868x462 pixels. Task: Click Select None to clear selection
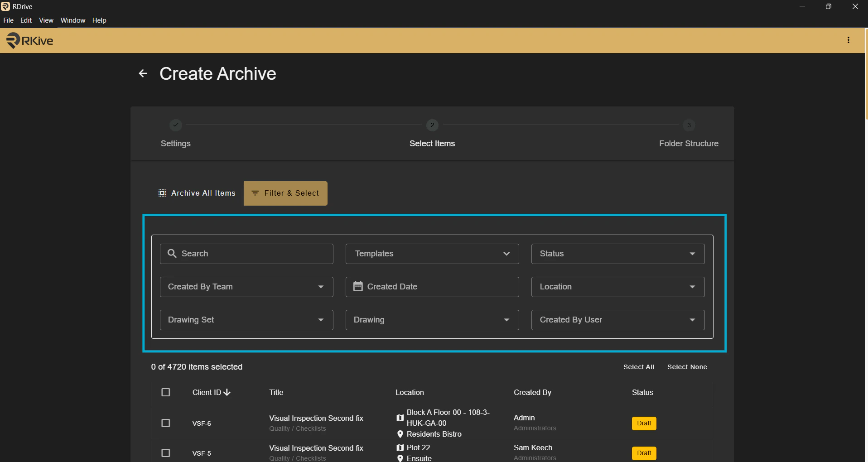(687, 367)
